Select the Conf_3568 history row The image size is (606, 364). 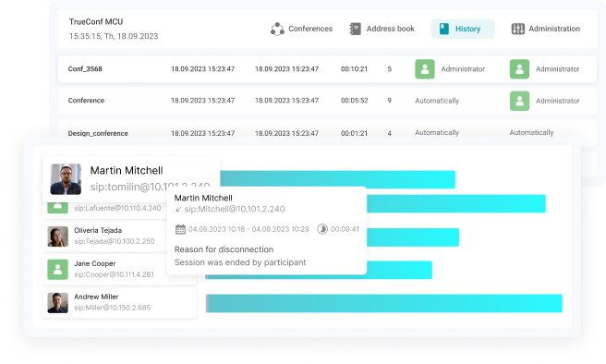[x=327, y=69]
